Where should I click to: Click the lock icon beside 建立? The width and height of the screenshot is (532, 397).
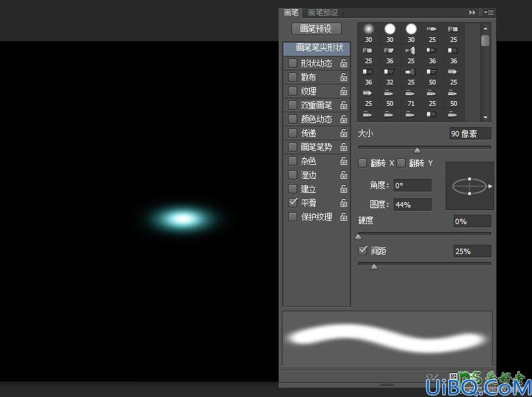344,189
